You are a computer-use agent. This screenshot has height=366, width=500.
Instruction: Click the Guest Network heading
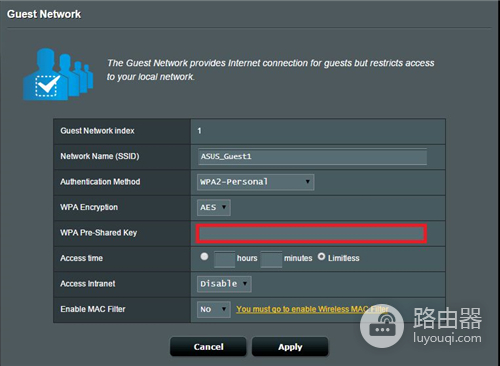pos(44,14)
